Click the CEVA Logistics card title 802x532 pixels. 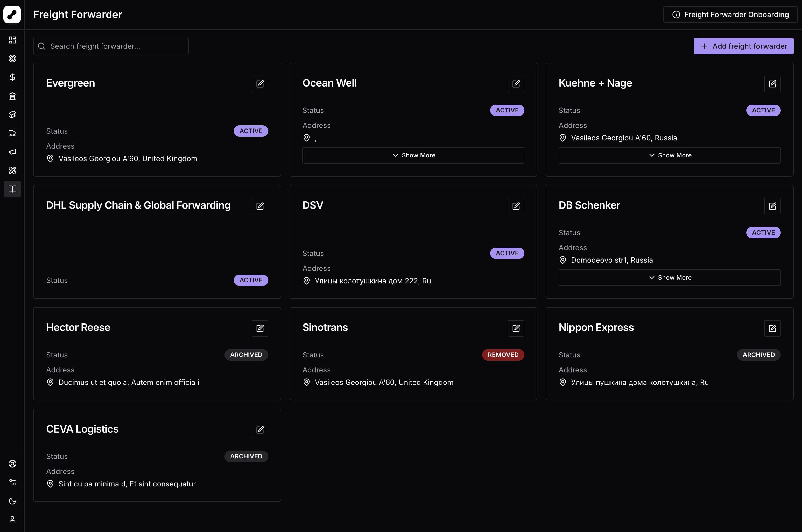(82, 429)
